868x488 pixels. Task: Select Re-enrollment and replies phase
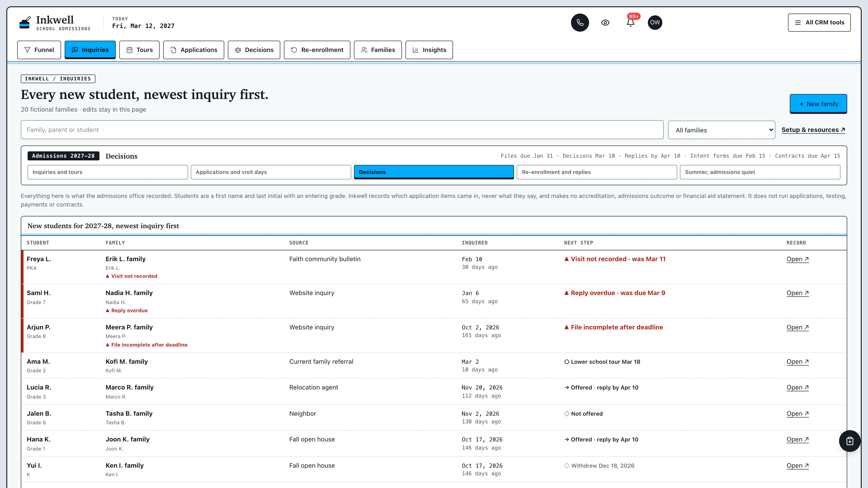[597, 172]
